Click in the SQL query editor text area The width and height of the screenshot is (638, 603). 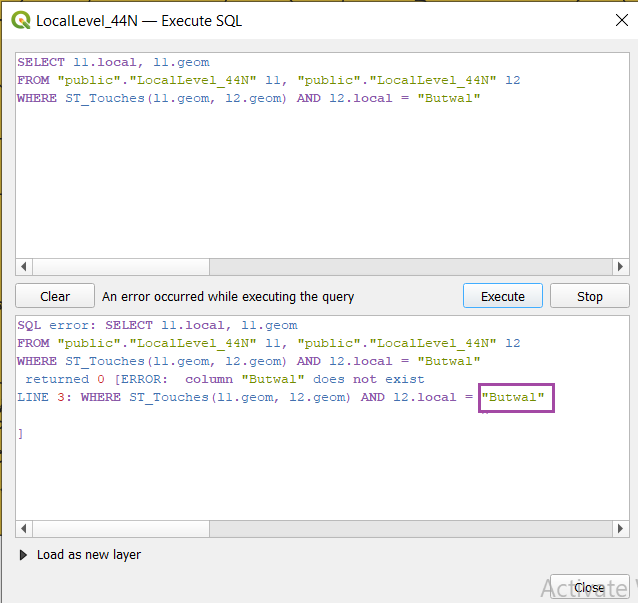tap(322, 155)
